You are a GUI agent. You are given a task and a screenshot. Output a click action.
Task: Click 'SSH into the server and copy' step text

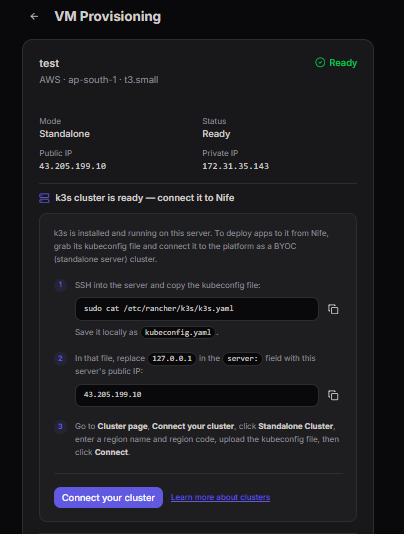pos(168,285)
